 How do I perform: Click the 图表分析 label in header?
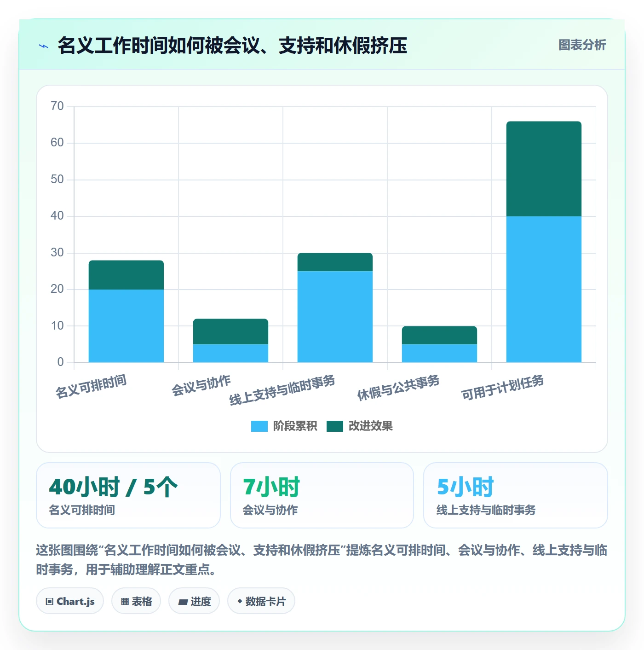point(582,45)
